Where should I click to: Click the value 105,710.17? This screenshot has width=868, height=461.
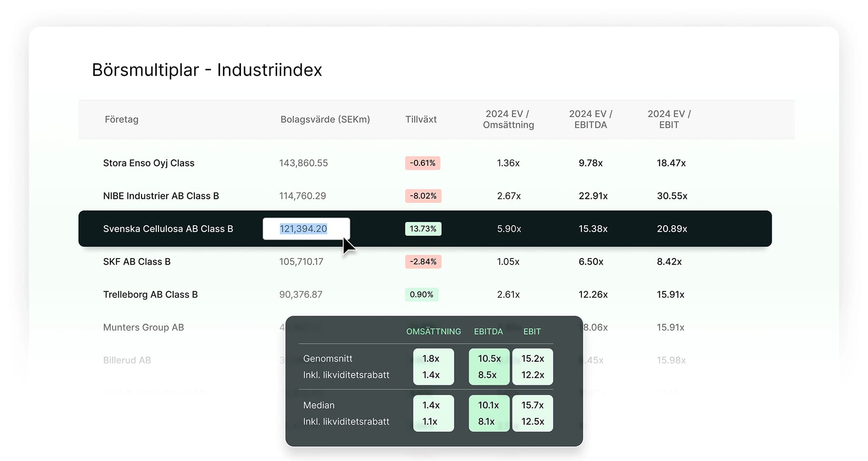click(301, 262)
